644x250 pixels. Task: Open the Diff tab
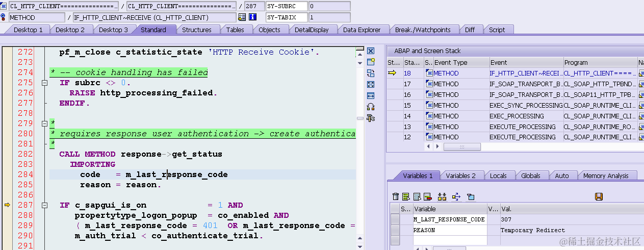pyautogui.click(x=470, y=30)
